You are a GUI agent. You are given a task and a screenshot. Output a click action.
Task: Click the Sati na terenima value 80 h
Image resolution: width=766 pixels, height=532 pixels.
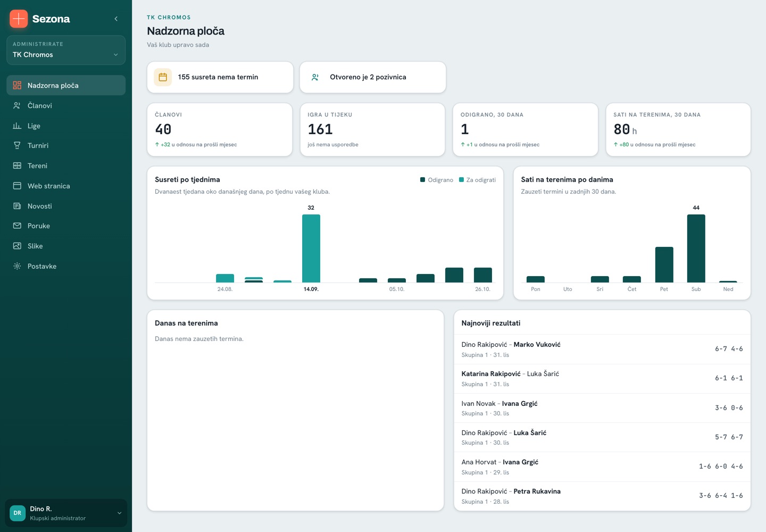625,129
